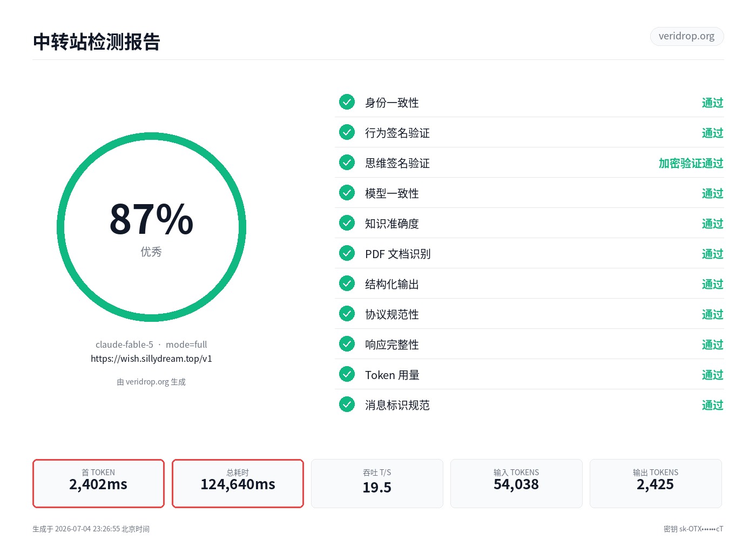
Task: Click the check icon beside 消息标识规范
Action: pyautogui.click(x=347, y=404)
